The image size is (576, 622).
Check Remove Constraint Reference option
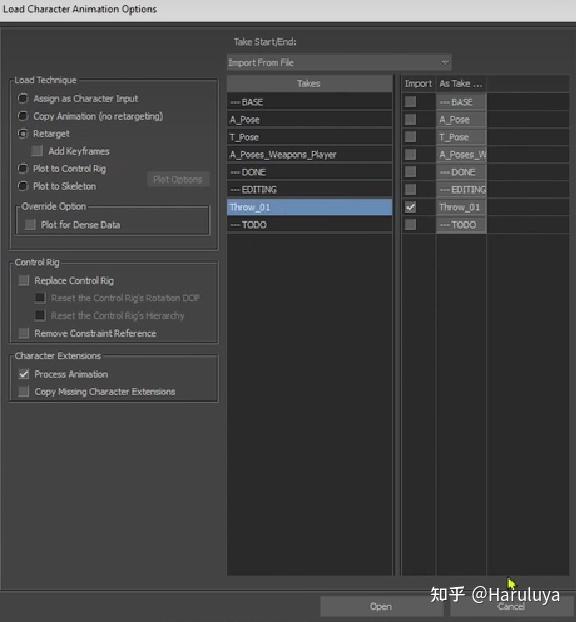click(24, 333)
